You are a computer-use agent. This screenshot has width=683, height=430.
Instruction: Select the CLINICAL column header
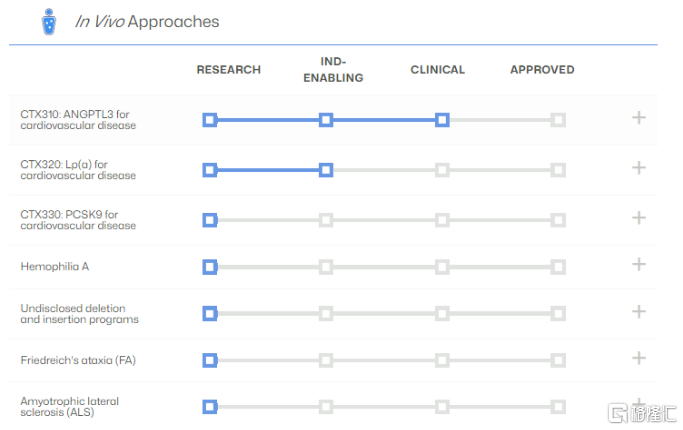coord(438,70)
